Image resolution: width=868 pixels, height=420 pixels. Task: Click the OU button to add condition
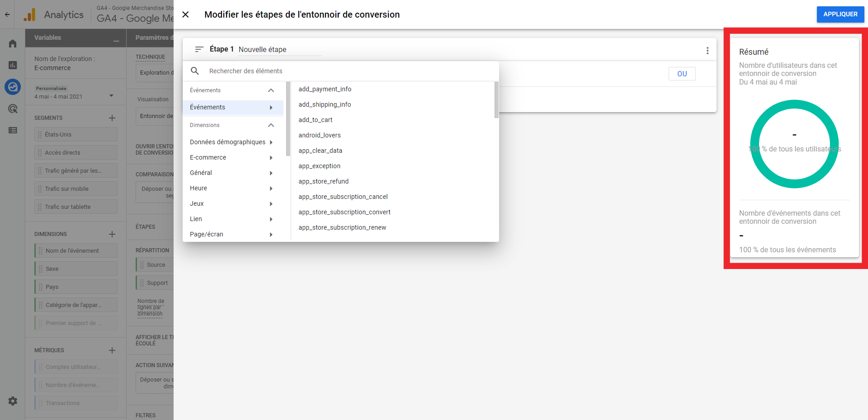click(x=682, y=74)
